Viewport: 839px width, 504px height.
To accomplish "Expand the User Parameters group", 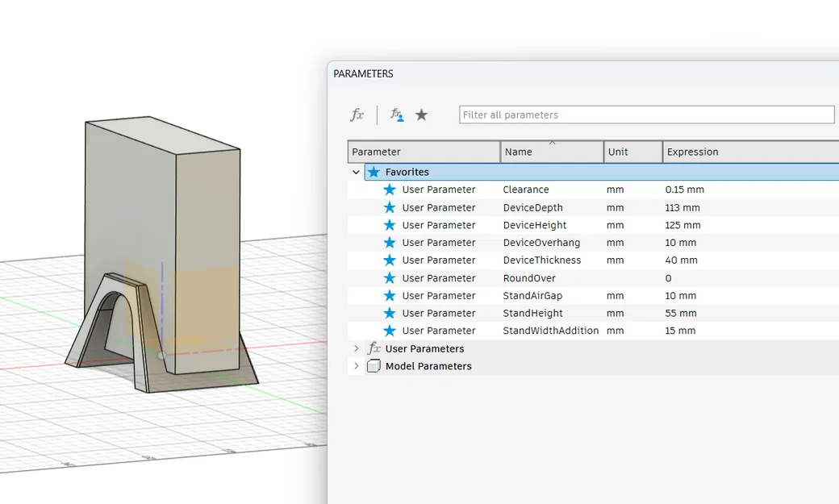I will (356, 348).
